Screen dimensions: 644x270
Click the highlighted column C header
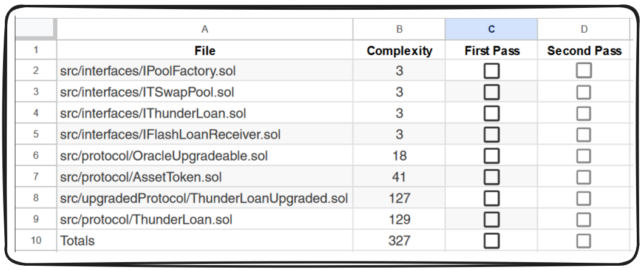[x=491, y=29]
